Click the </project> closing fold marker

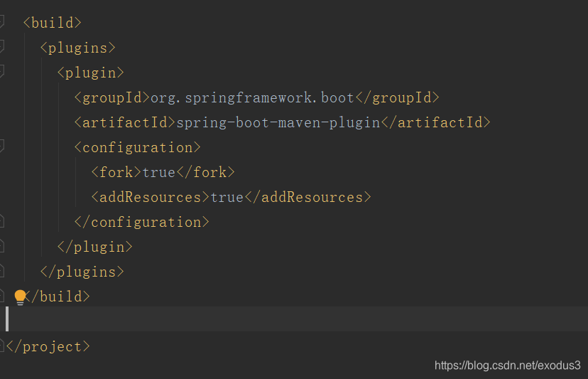point(1,346)
